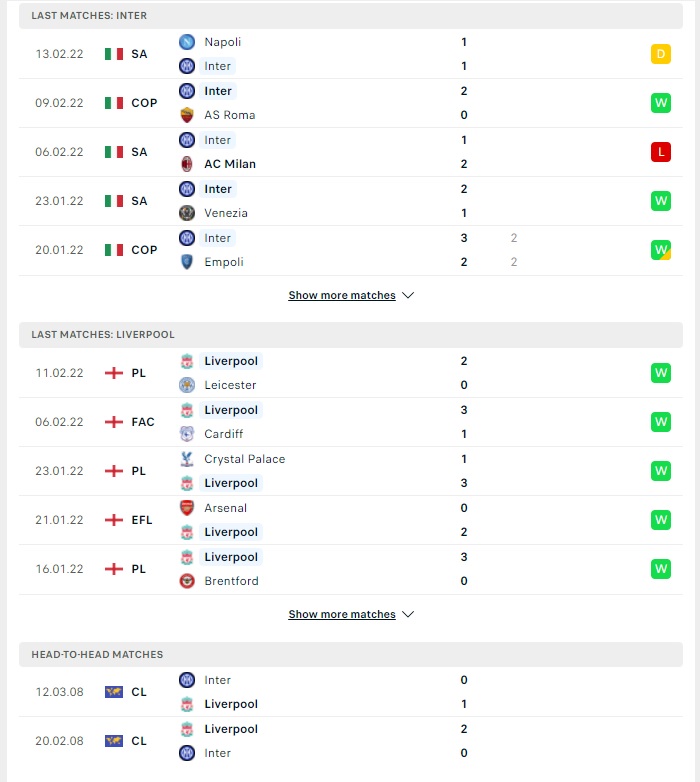Image resolution: width=700 pixels, height=782 pixels.
Task: Click the Brentford crest icon
Action: point(186,581)
